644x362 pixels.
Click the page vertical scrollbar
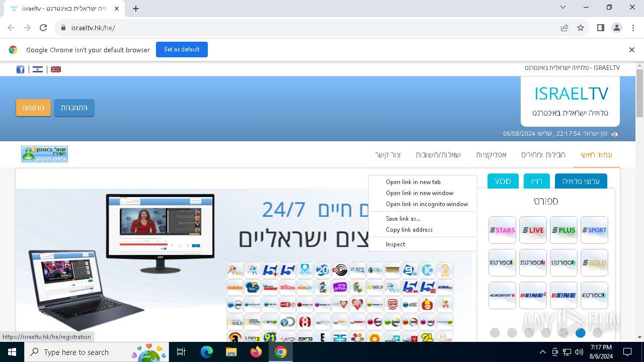(639, 93)
